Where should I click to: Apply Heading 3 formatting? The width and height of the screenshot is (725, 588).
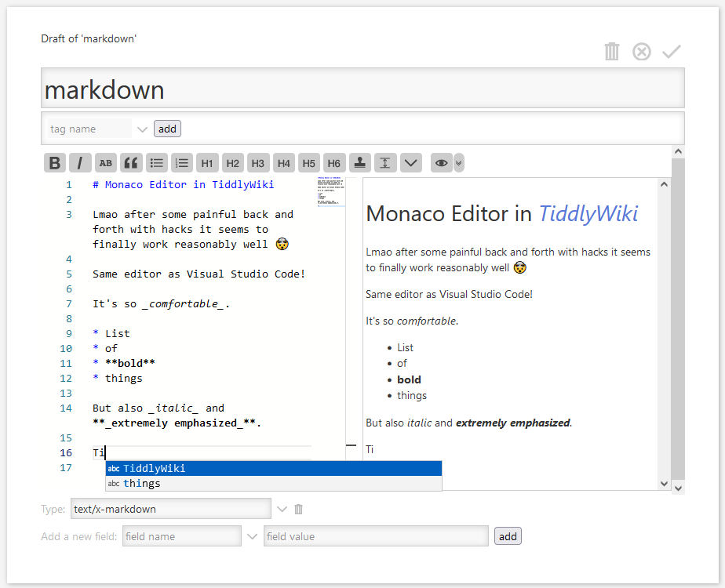click(258, 163)
